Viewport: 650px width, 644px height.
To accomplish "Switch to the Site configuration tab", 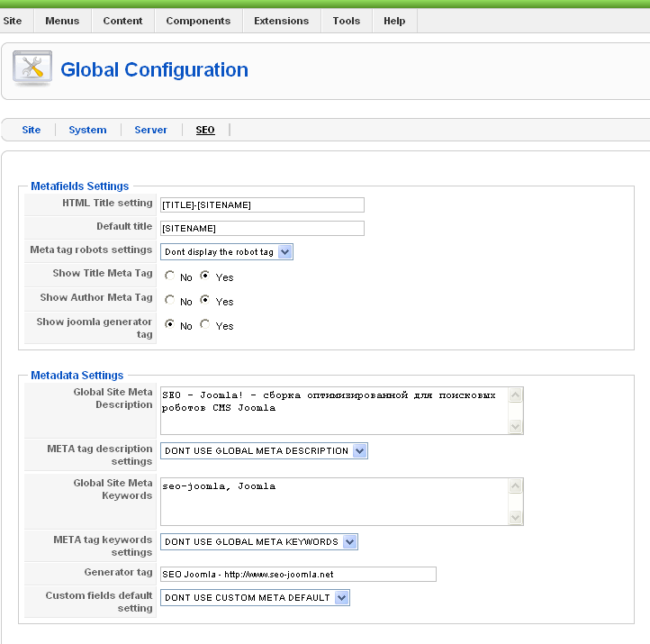I will [x=32, y=130].
